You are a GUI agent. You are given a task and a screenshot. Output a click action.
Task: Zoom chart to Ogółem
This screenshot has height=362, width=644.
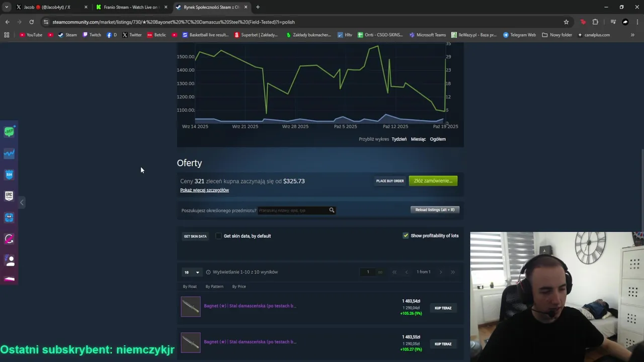pos(438,139)
